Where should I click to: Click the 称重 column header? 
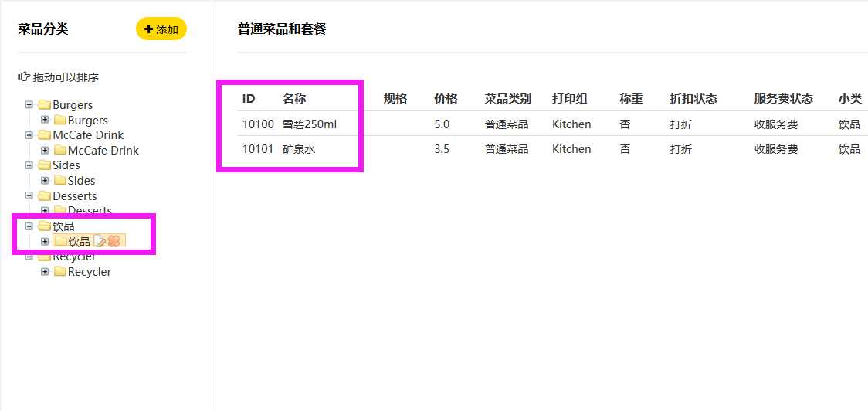click(631, 99)
